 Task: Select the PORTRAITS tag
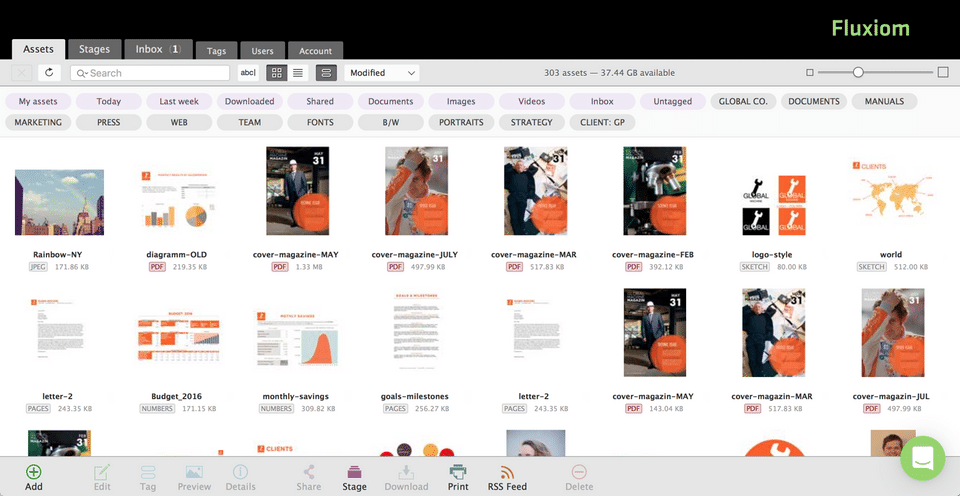461,122
